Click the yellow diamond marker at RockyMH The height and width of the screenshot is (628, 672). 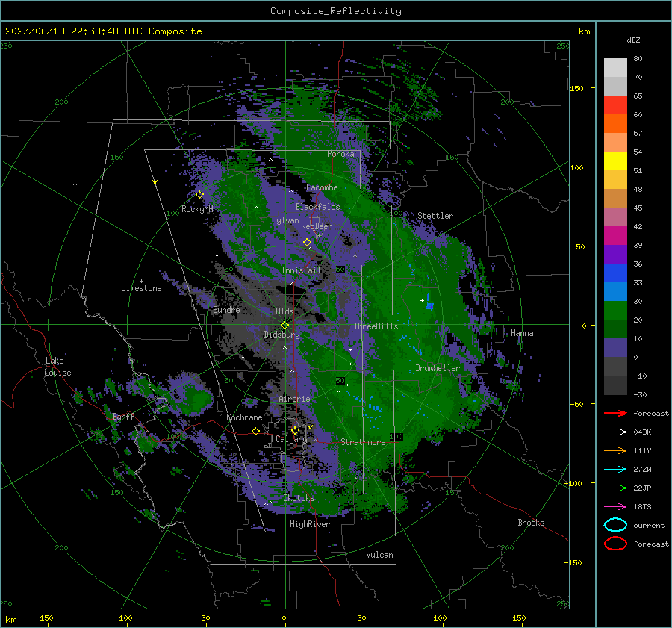[199, 195]
